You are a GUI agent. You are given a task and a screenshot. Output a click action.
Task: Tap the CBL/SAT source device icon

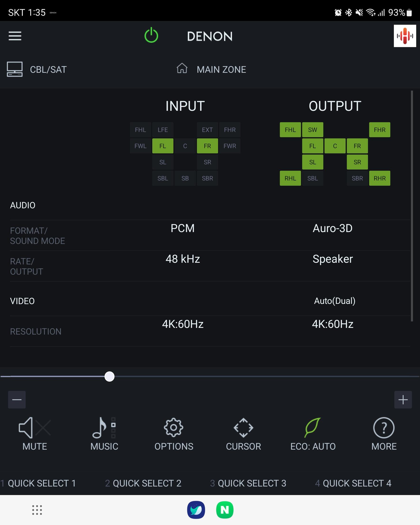[x=14, y=69]
